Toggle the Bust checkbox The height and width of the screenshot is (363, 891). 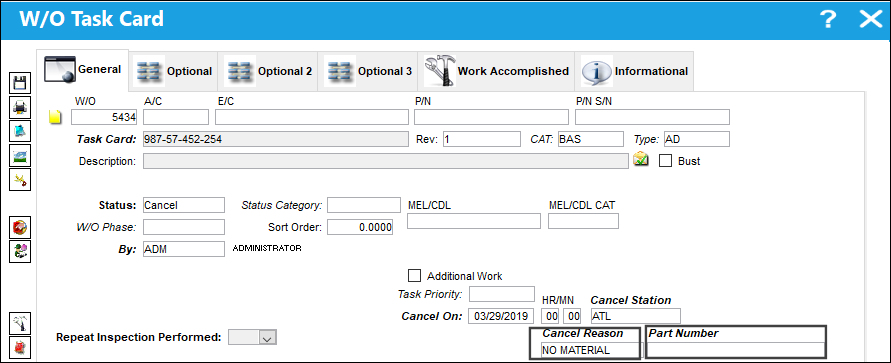pos(665,161)
